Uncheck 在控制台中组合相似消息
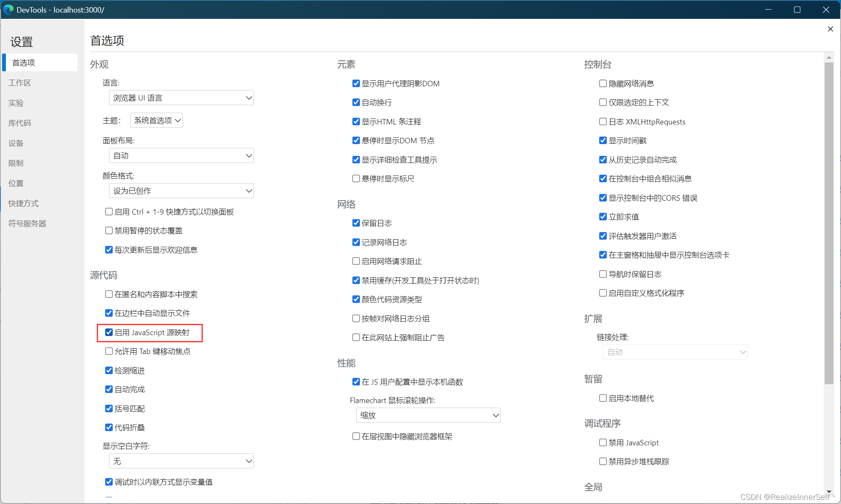This screenshot has height=504, width=841. tap(603, 178)
